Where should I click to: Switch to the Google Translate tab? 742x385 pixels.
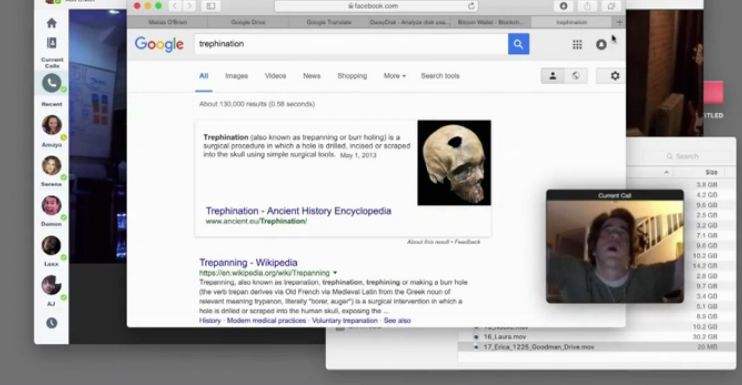pos(329,22)
